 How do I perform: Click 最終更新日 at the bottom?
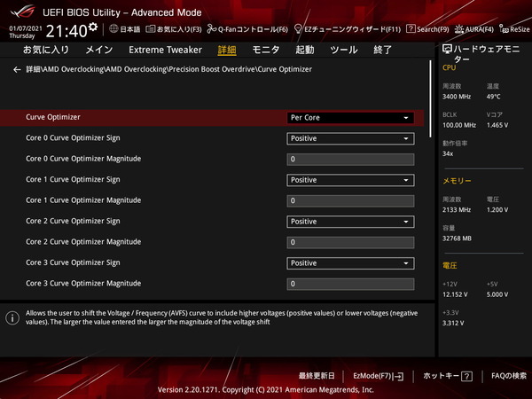click(x=317, y=376)
